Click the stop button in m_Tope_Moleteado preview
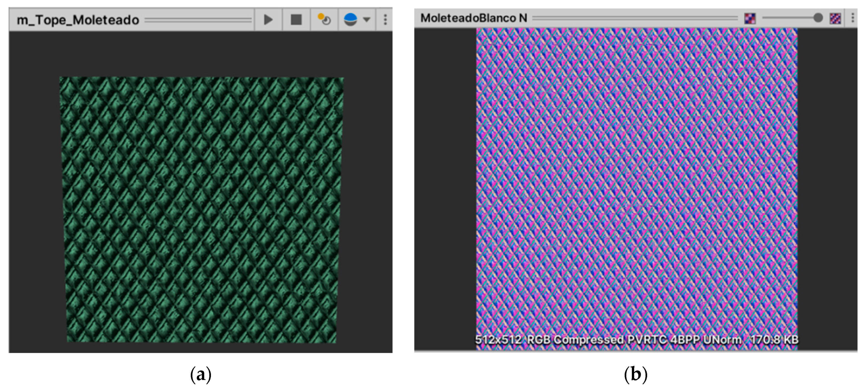 coord(296,20)
